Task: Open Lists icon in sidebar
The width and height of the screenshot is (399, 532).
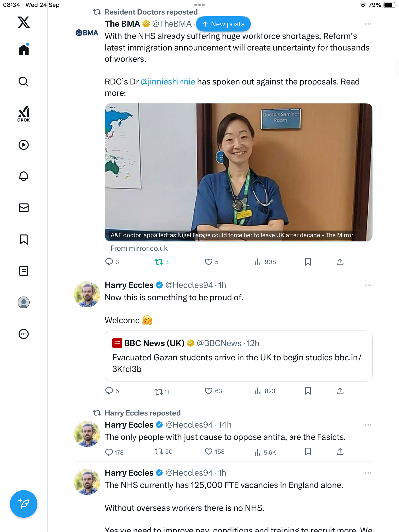Action: (24, 271)
